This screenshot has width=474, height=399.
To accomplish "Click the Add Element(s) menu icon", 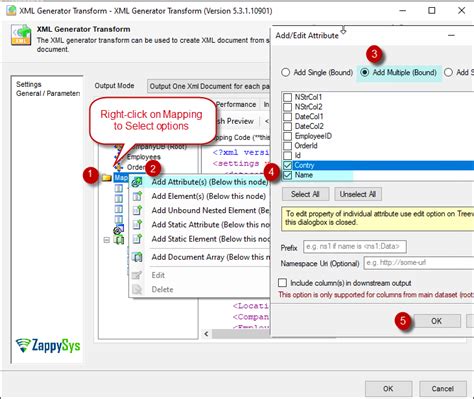I will pyautogui.click(x=137, y=196).
